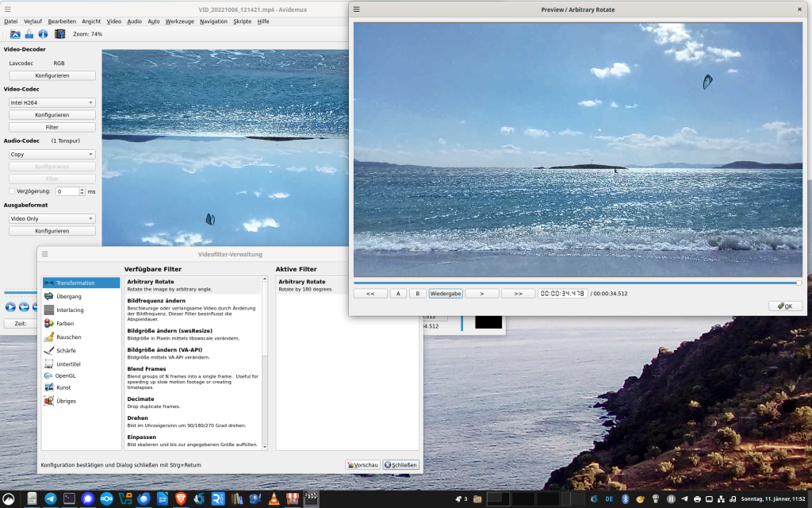
Task: Click the filmstrip filter icon in the toolbar
Action: pos(59,34)
